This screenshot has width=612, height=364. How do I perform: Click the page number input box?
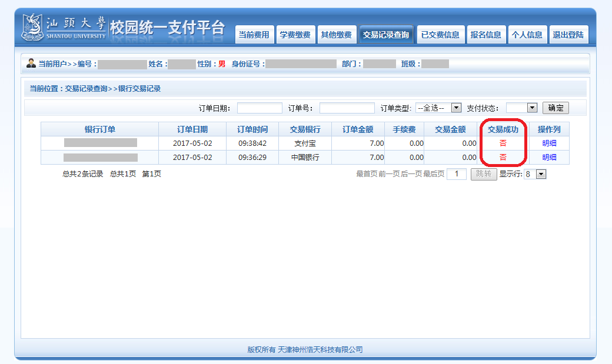tap(457, 174)
